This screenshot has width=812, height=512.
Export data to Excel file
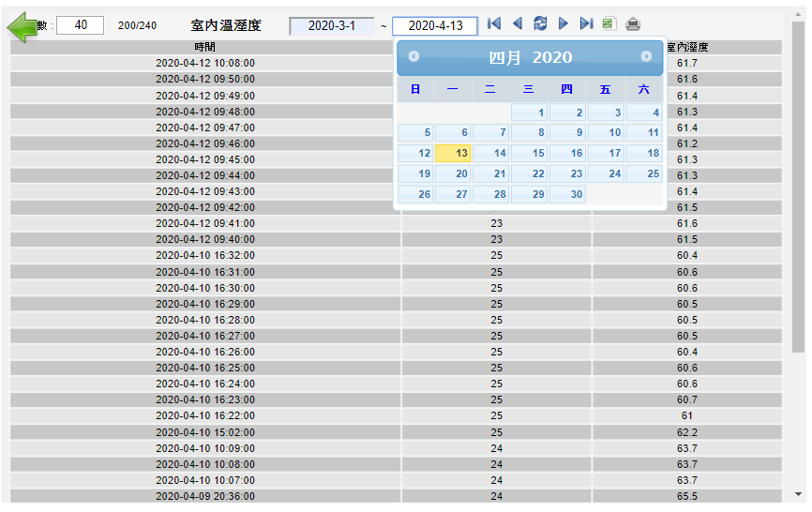pyautogui.click(x=609, y=23)
